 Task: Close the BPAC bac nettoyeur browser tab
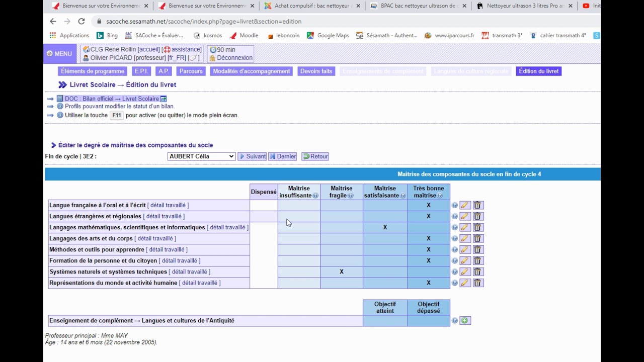click(464, 6)
